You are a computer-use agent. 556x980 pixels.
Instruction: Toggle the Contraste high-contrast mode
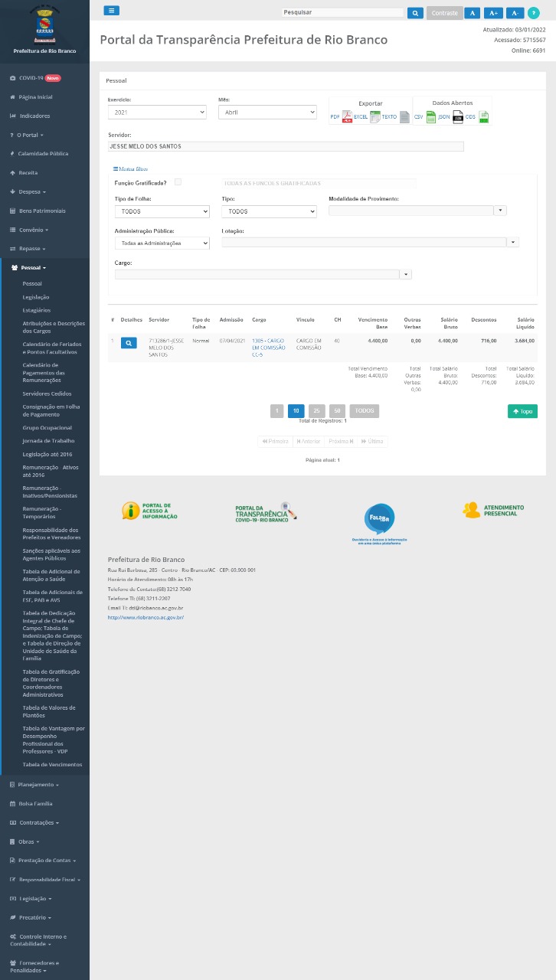click(x=444, y=13)
